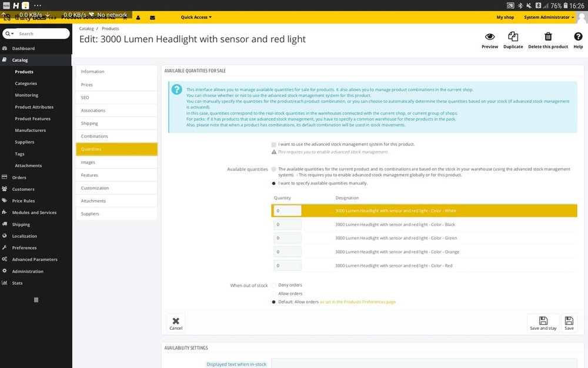Enable advanced stock management checkbox
The height and width of the screenshot is (368, 588).
pos(274,144)
